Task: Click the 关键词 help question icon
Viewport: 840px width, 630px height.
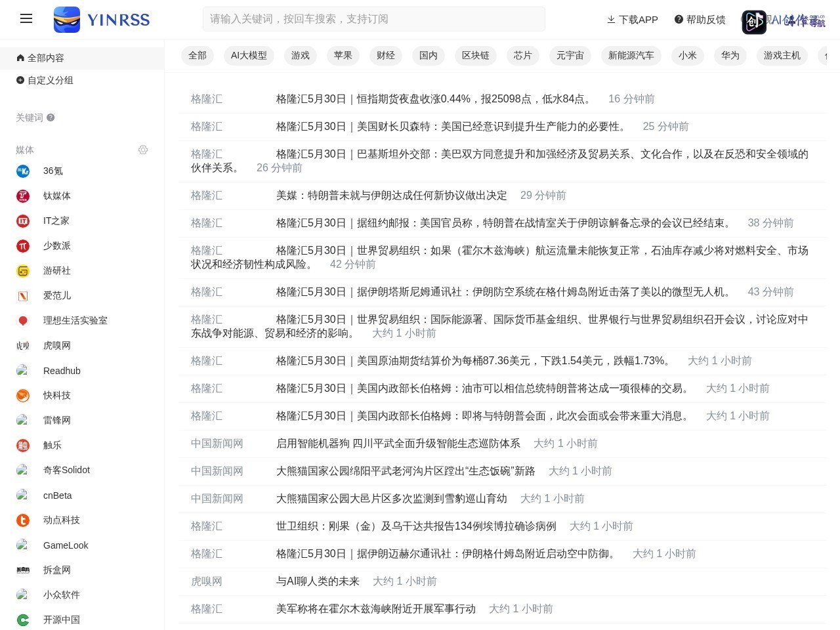Action: point(51,117)
